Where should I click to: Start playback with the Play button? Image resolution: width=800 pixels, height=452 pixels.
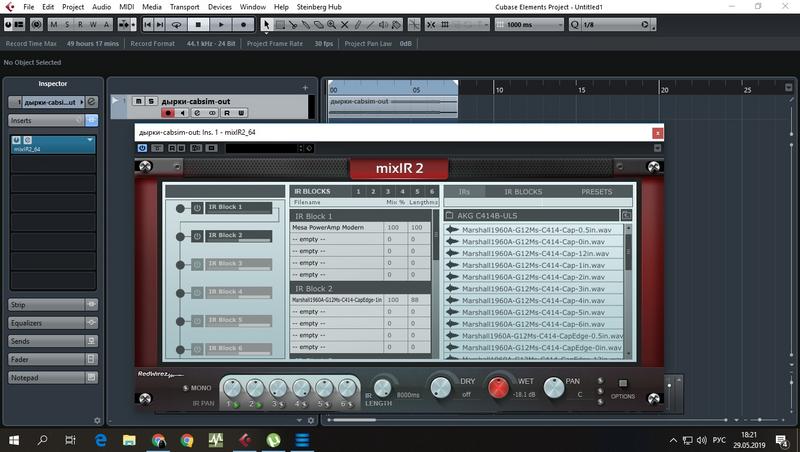(221, 24)
